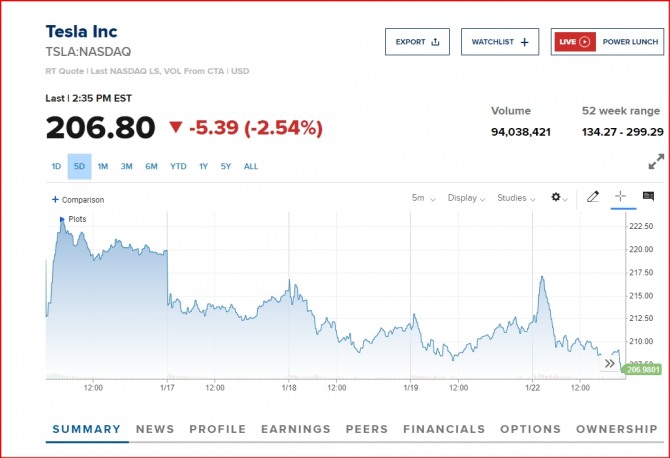Open the Display dropdown
This screenshot has width=670, height=458.
coord(468,198)
